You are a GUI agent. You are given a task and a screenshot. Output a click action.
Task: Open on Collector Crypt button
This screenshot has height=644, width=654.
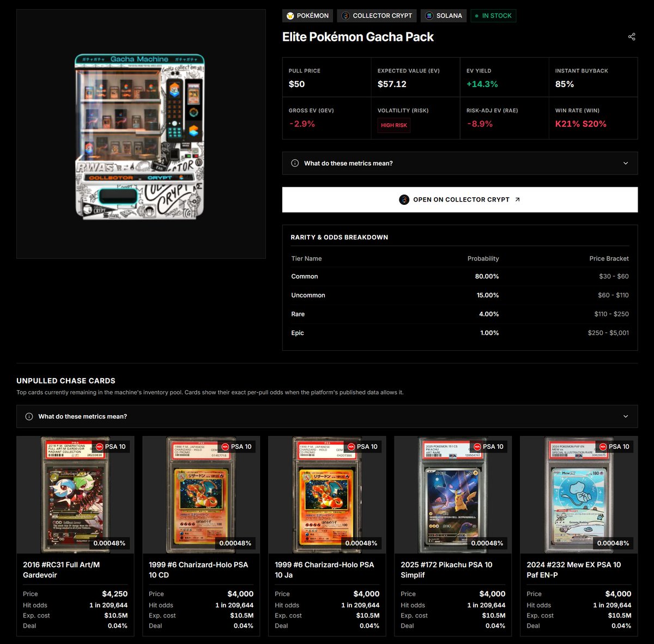tap(460, 199)
